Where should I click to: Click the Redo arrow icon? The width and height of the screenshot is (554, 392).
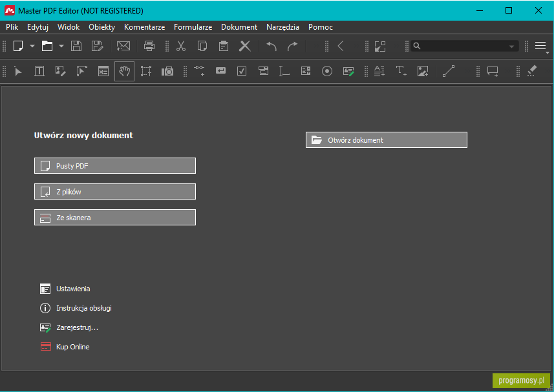[x=293, y=46]
